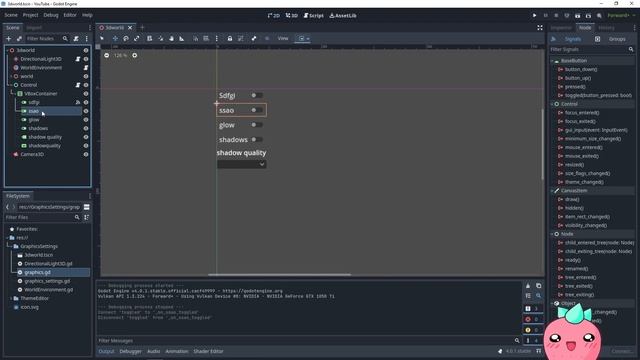Stop the running project
This screenshot has height=360, width=640.
[x=556, y=16]
